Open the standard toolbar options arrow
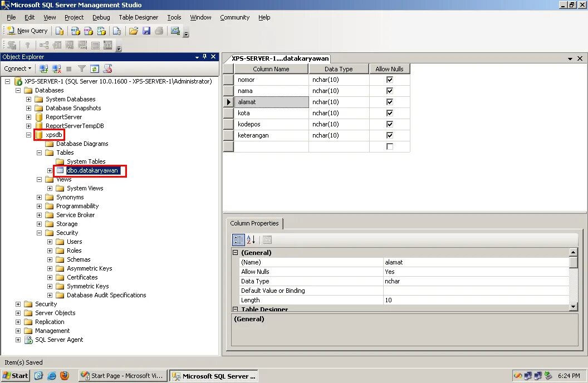The height and width of the screenshot is (383, 588). click(x=186, y=34)
